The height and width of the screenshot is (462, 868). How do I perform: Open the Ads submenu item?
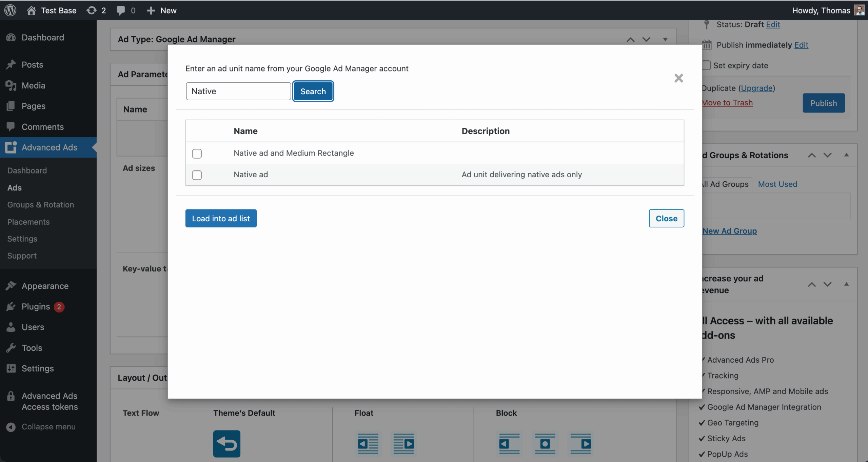(15, 187)
